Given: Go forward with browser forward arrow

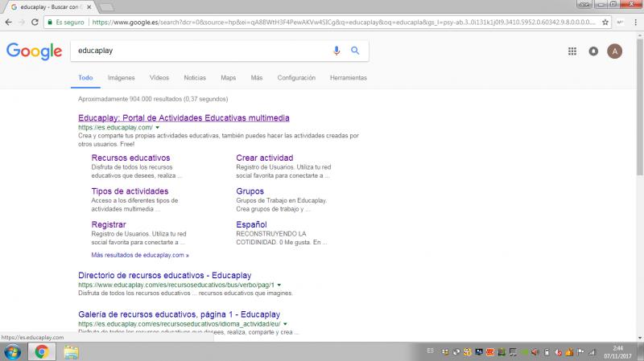Looking at the screenshot, I should (x=22, y=23).
